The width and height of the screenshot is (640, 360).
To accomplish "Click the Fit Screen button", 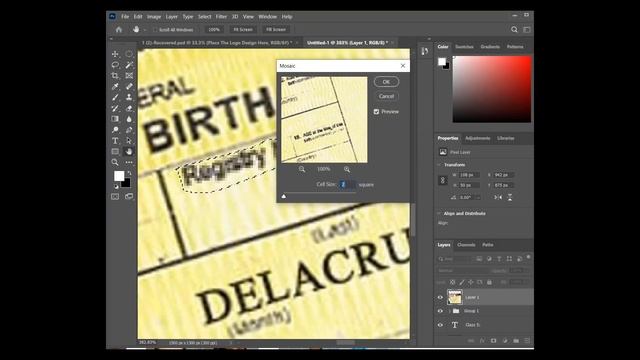I will coord(243,30).
